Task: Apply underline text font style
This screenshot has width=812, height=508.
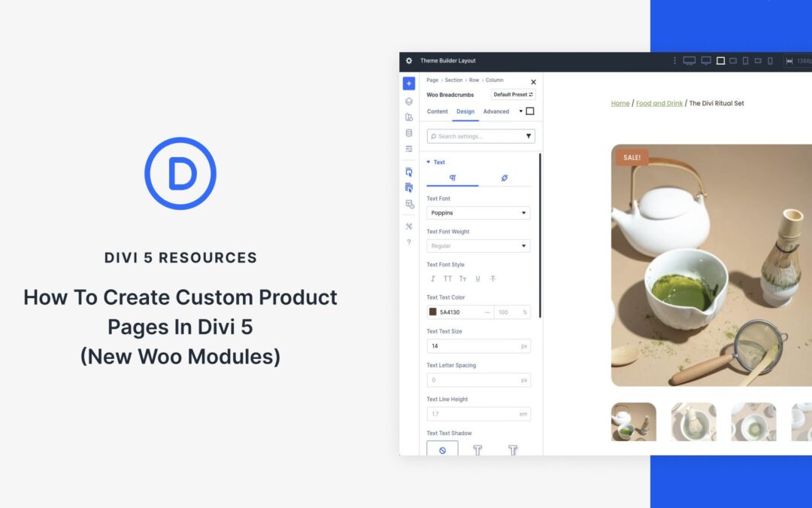Action: pos(477,278)
